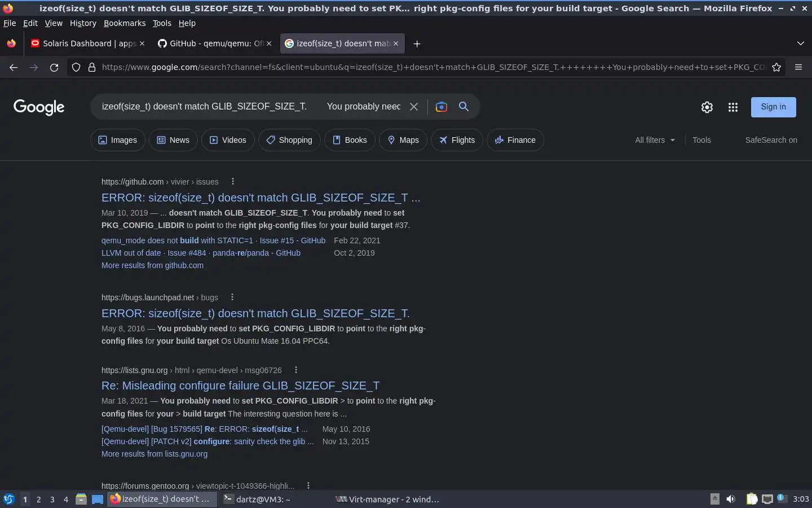Filter results by News
The height and width of the screenshot is (508, 812).
click(173, 140)
